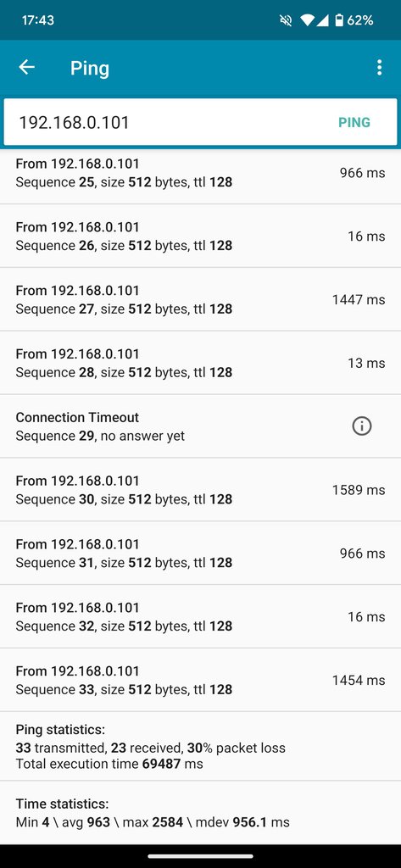Tap the Sequence 33 entry with 1454 ms
401x868 pixels.
click(x=200, y=680)
